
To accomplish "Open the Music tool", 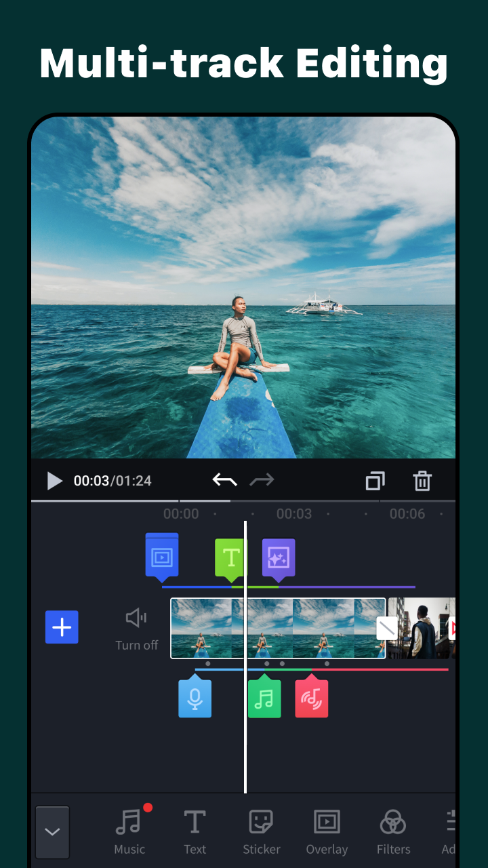I will [x=129, y=832].
